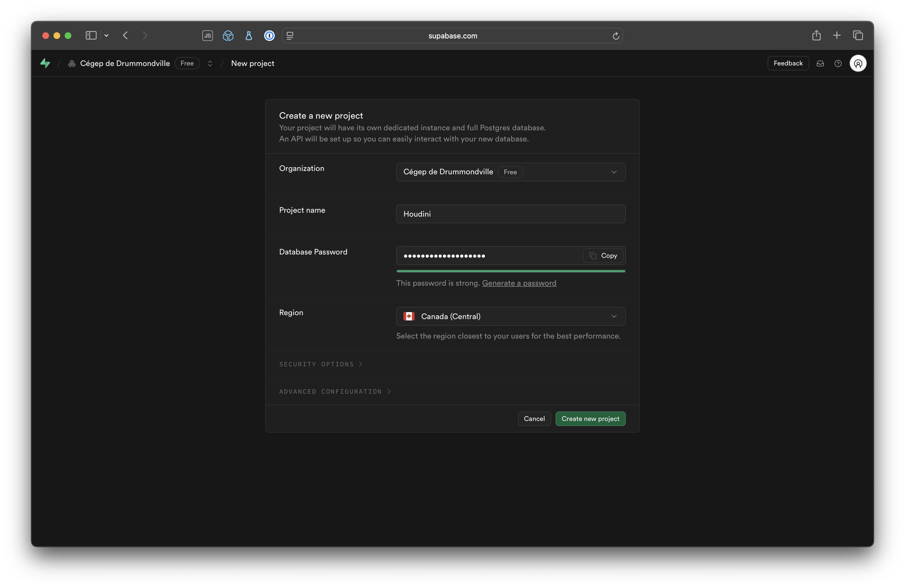Viewport: 905px width, 588px height.
Task: Click the supabase.com address field
Action: [452, 36]
